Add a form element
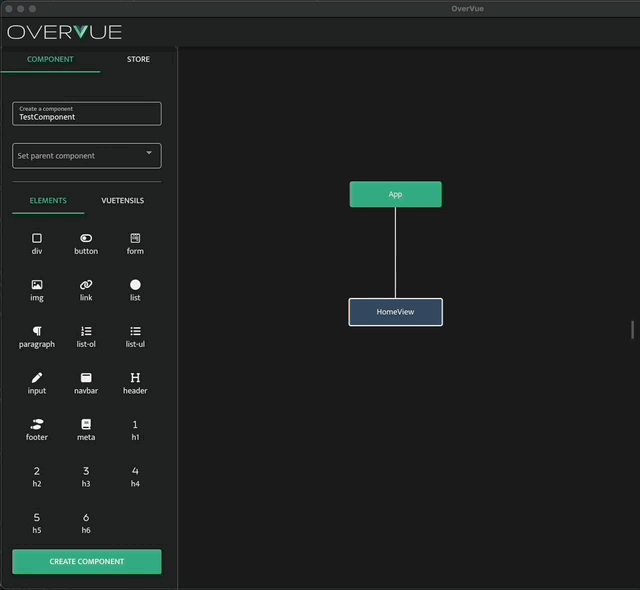This screenshot has width=640, height=590. (135, 244)
